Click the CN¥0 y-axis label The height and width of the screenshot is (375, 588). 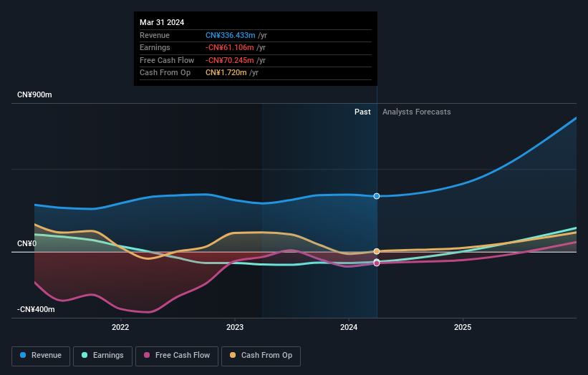pyautogui.click(x=27, y=243)
